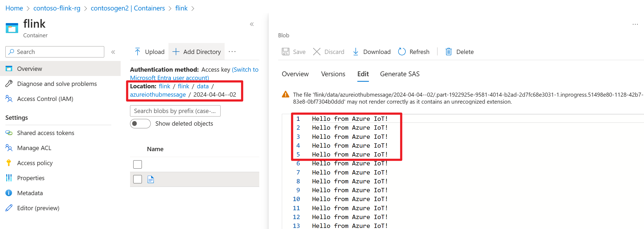Check the select-all checkbox under Name

coord(138,164)
